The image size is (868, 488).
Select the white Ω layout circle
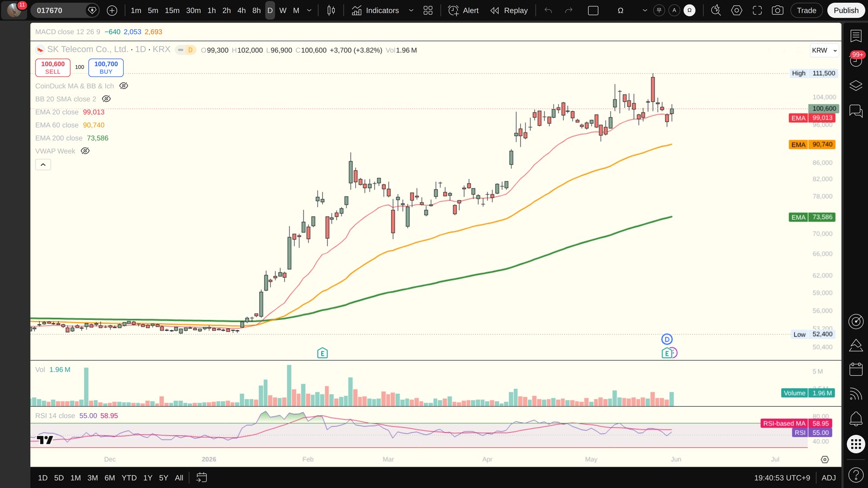pos(690,10)
